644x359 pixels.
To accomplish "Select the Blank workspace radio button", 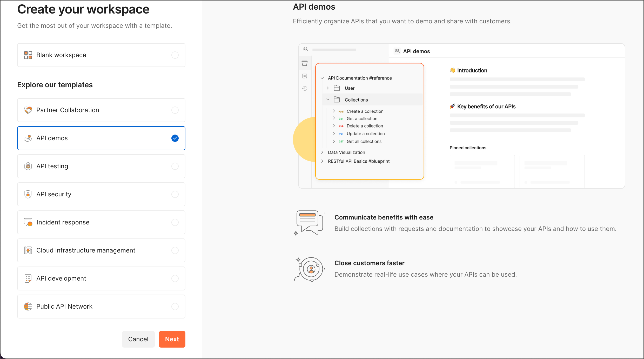I will pos(175,55).
